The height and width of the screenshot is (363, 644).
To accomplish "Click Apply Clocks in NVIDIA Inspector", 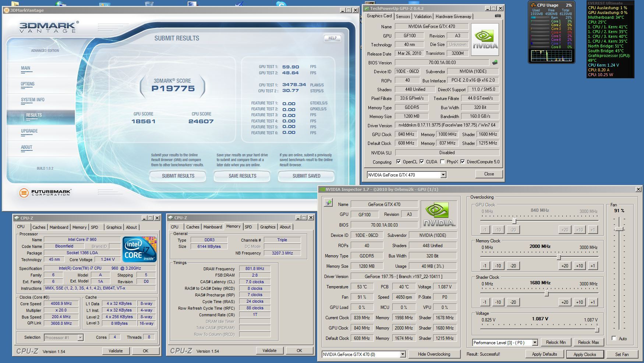I will coord(585,354).
